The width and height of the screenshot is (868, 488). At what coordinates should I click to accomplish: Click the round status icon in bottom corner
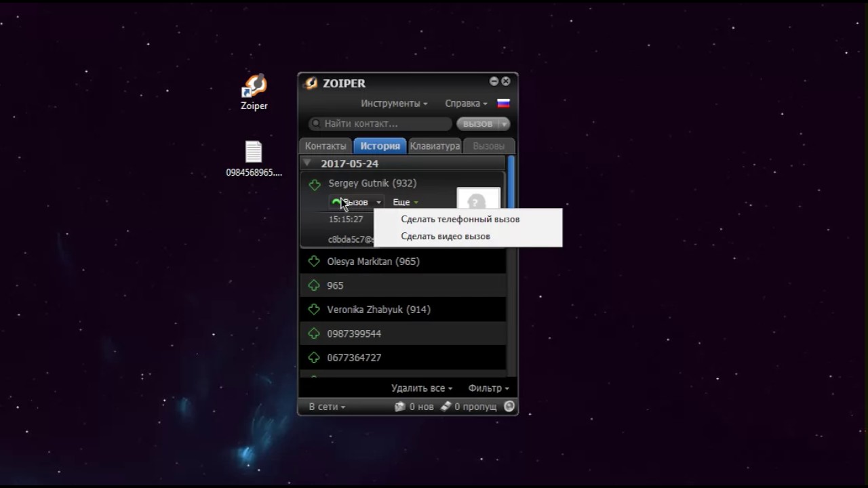[x=510, y=407]
